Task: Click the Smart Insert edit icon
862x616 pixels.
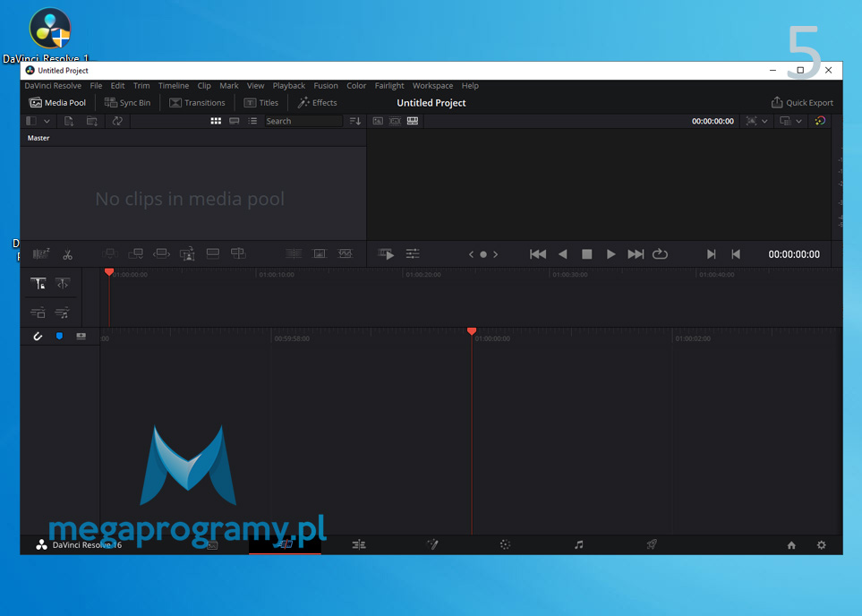Action: tap(110, 253)
